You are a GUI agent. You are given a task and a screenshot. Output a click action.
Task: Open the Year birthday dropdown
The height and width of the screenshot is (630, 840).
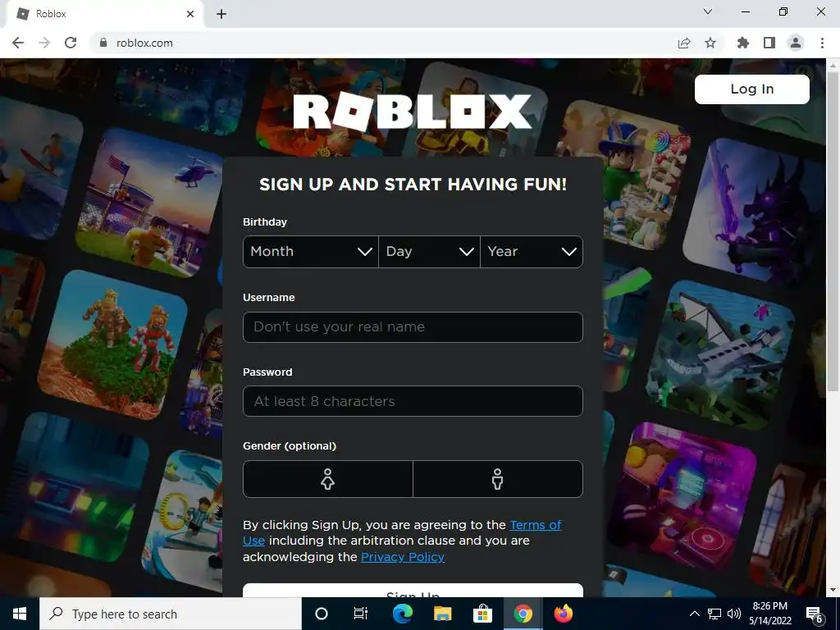tap(532, 252)
